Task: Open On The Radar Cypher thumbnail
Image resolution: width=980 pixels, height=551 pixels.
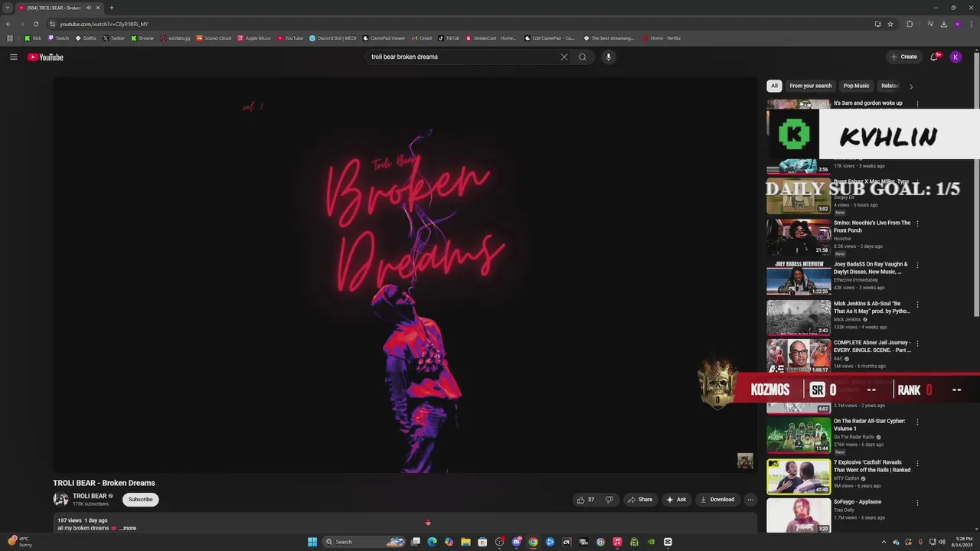Action: [x=799, y=435]
